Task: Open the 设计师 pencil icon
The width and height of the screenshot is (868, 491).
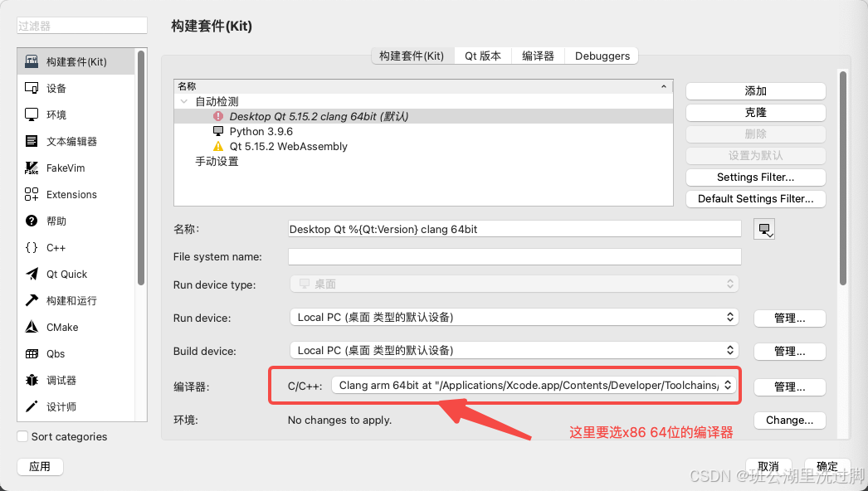Action: coord(32,407)
